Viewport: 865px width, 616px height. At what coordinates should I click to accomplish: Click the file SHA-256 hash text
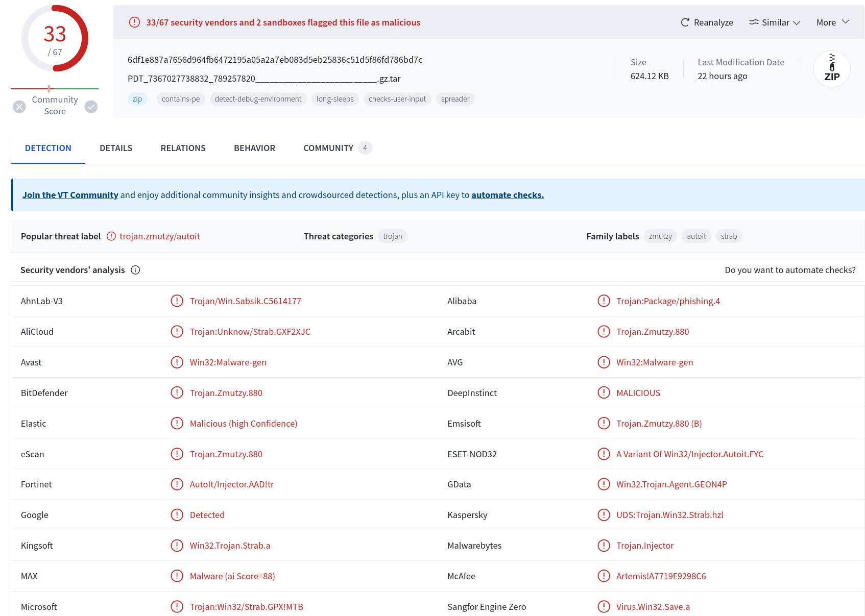pos(275,60)
